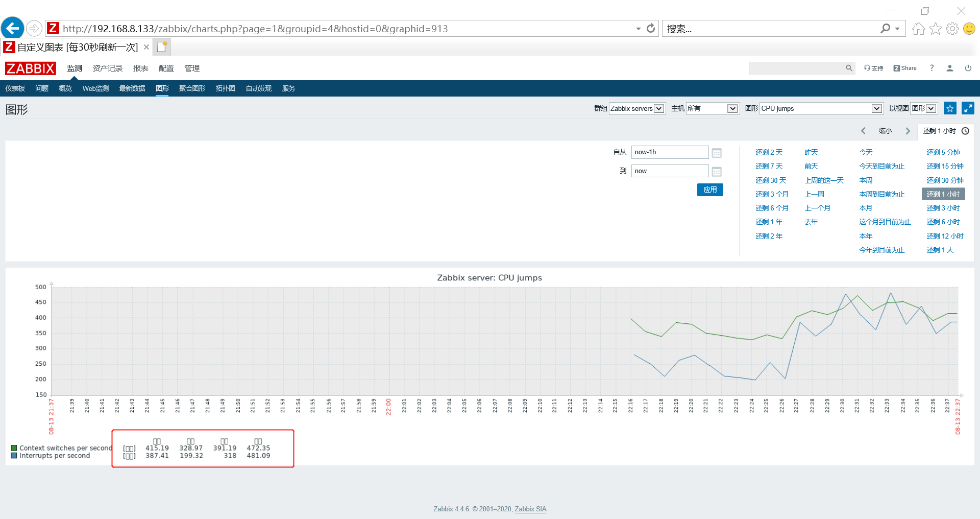Image resolution: width=980 pixels, height=519 pixels.
Task: Open the browser search provider dropdown arrow
Action: (897, 29)
